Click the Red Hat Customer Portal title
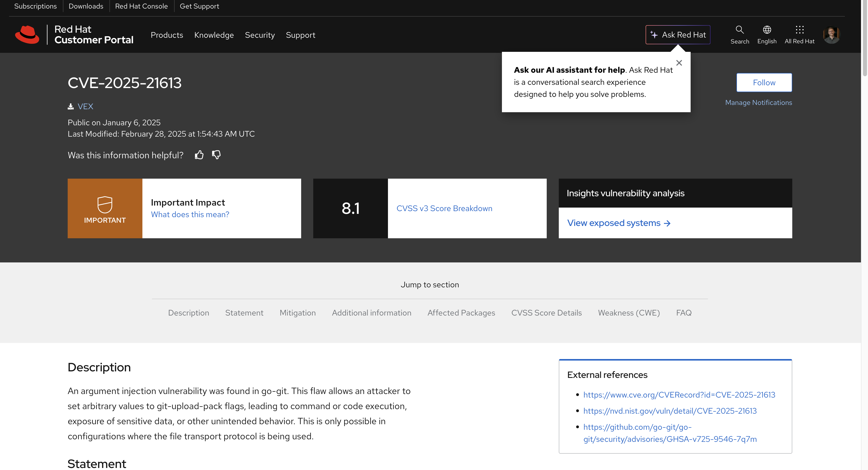The width and height of the screenshot is (868, 470). coord(94,35)
